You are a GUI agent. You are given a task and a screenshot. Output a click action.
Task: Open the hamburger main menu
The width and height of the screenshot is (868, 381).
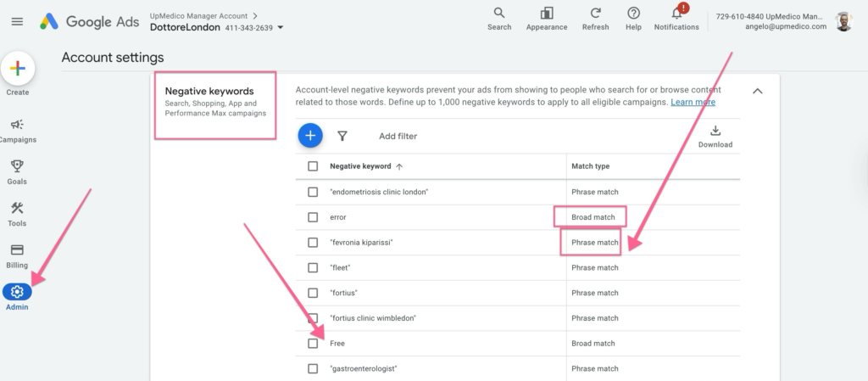point(17,21)
